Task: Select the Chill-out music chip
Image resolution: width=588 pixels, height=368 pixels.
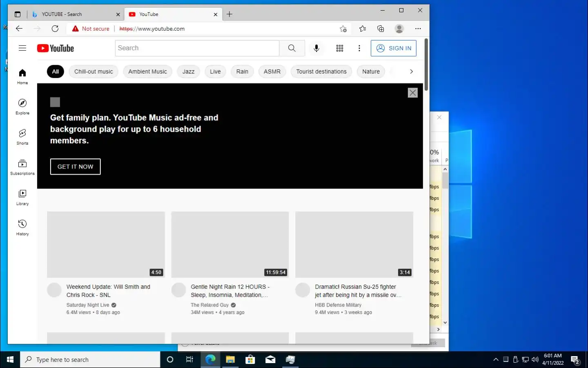Action: point(94,72)
